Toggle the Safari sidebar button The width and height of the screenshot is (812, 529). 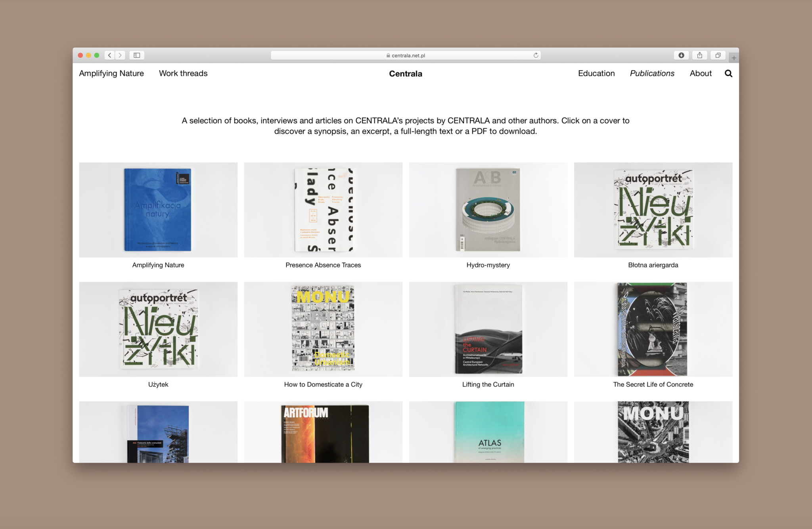coord(137,55)
